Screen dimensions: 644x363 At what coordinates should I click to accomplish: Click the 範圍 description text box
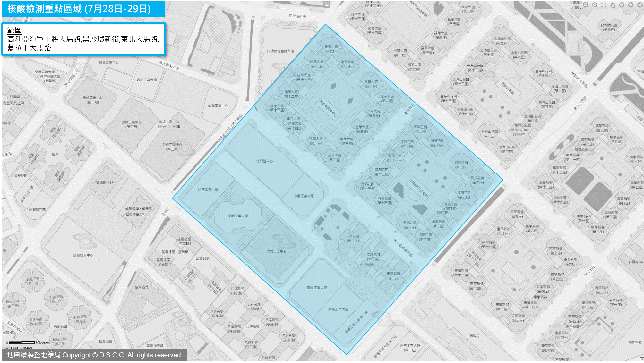[83, 39]
